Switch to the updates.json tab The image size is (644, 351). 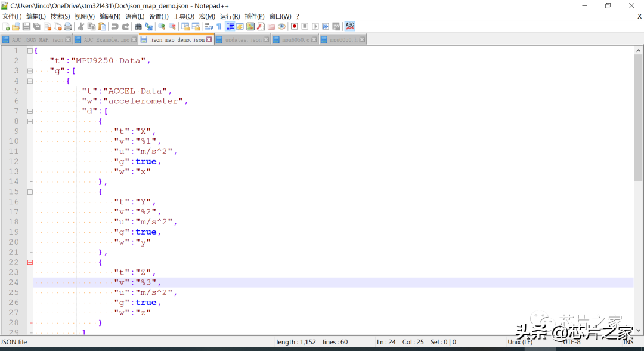point(243,40)
